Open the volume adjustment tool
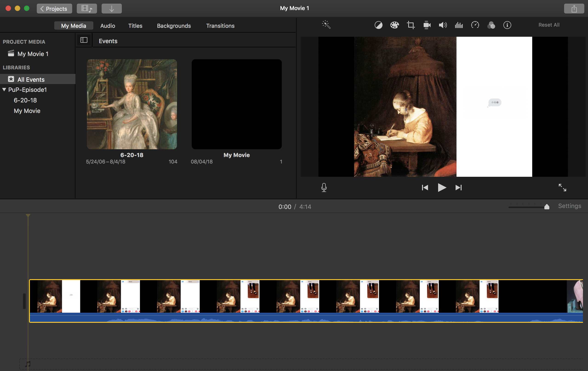The image size is (588, 371). coord(443,25)
